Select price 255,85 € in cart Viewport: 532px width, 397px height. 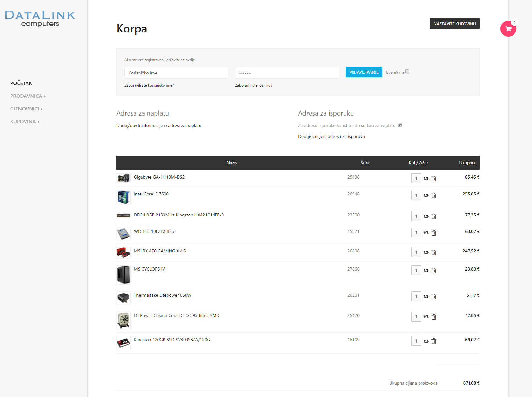tap(471, 194)
